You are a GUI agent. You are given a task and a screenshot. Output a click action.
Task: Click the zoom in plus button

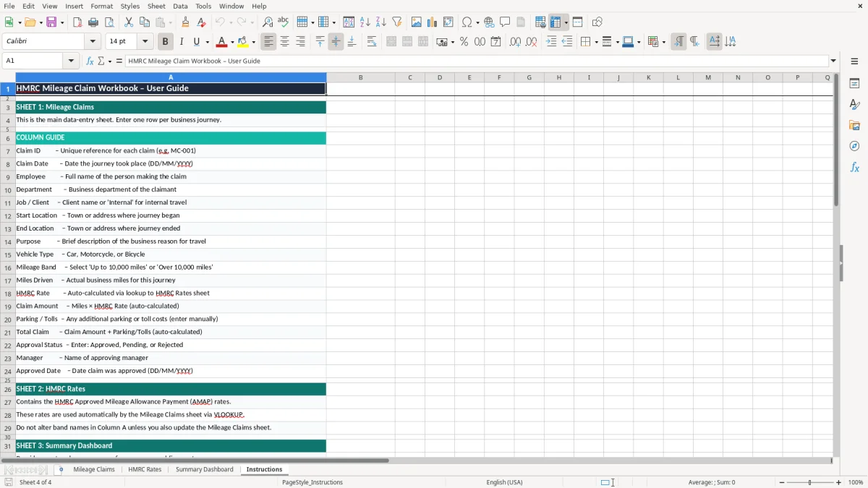(x=839, y=482)
